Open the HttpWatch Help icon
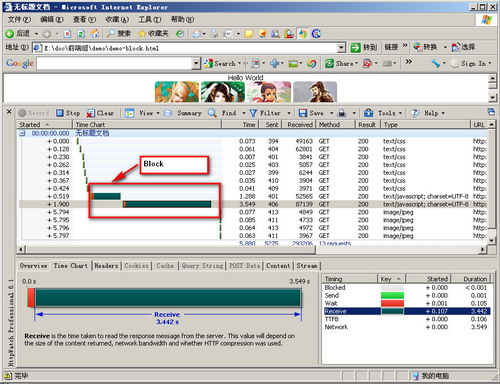Viewport: 500px width, 384px height. [x=415, y=113]
